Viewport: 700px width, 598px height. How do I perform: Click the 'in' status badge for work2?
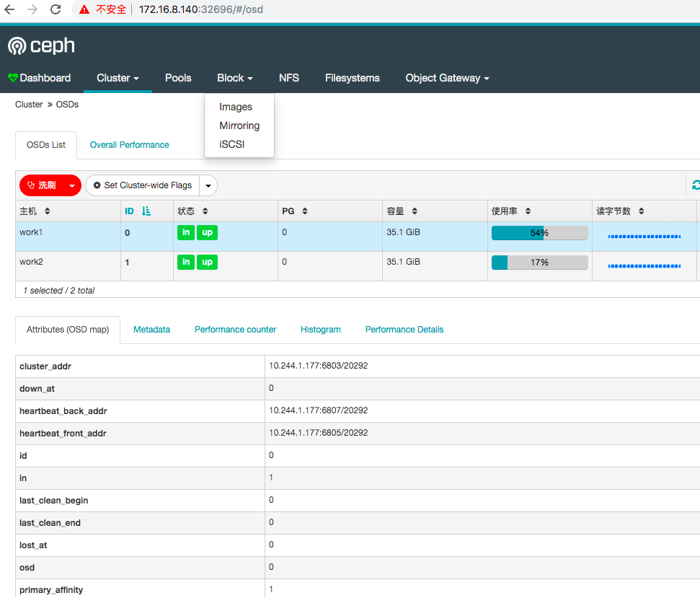coord(186,262)
